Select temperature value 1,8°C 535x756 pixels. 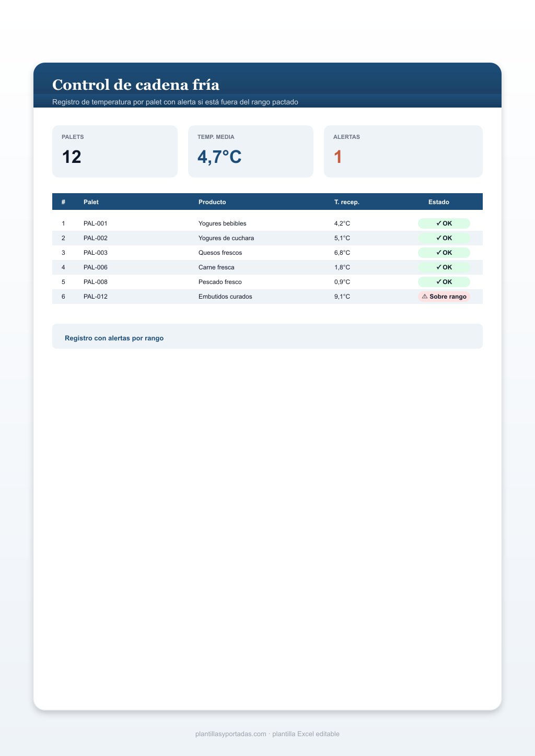(342, 267)
